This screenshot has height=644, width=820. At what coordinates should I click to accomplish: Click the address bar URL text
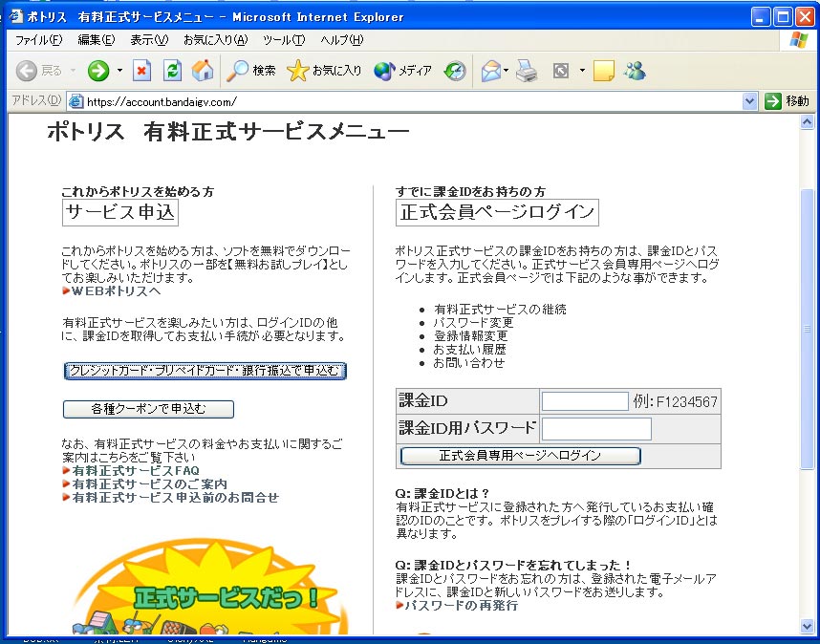coord(162,102)
